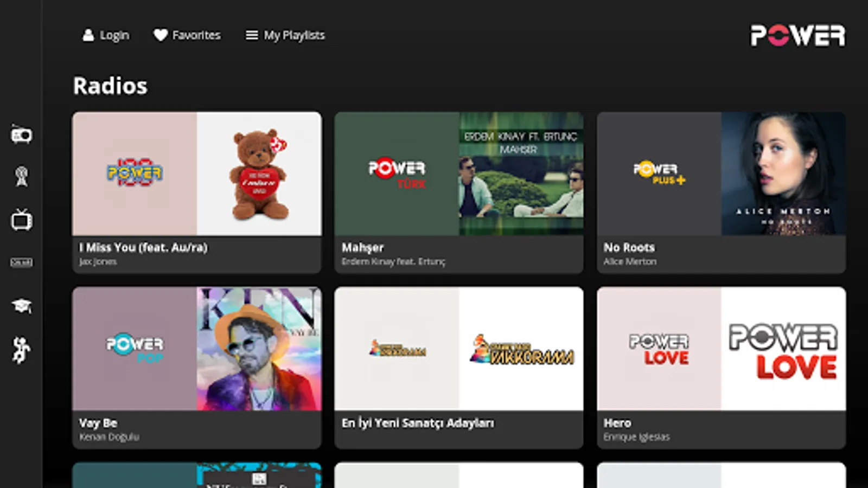Select the Power Türk station logo
Screen dimensions: 868x488
point(397,174)
